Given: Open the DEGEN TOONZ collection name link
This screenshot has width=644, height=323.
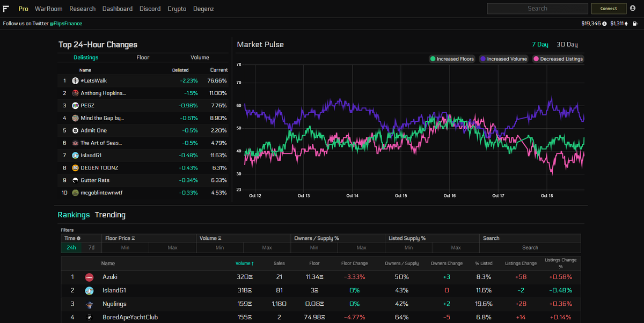Looking at the screenshot, I should [99, 168].
